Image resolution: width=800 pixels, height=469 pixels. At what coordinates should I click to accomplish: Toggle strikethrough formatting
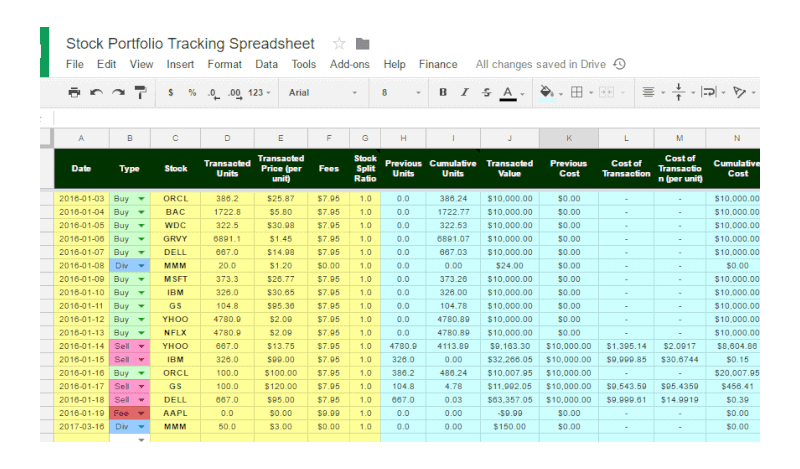click(486, 92)
